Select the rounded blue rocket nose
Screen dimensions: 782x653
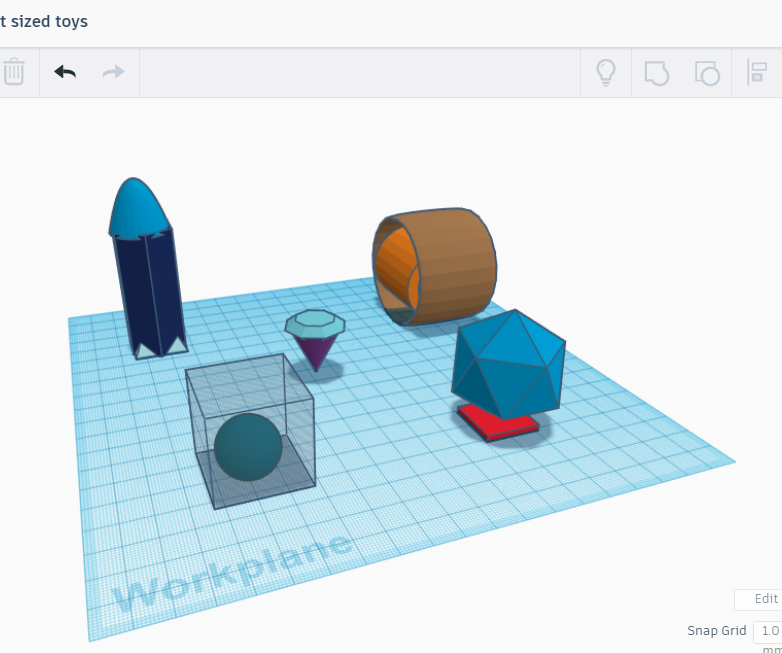point(138,207)
